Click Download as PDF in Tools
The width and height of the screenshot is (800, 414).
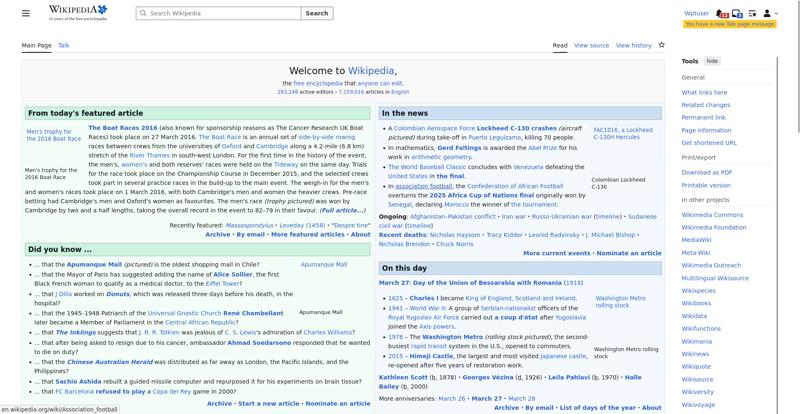point(706,172)
